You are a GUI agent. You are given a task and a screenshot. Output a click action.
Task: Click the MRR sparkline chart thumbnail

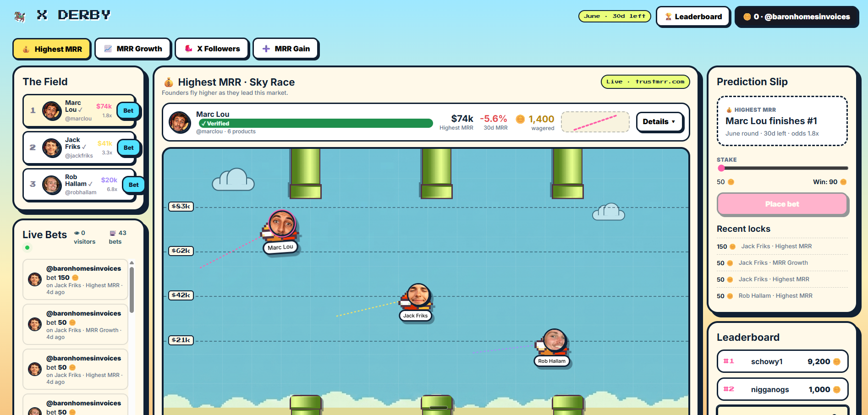[595, 122]
